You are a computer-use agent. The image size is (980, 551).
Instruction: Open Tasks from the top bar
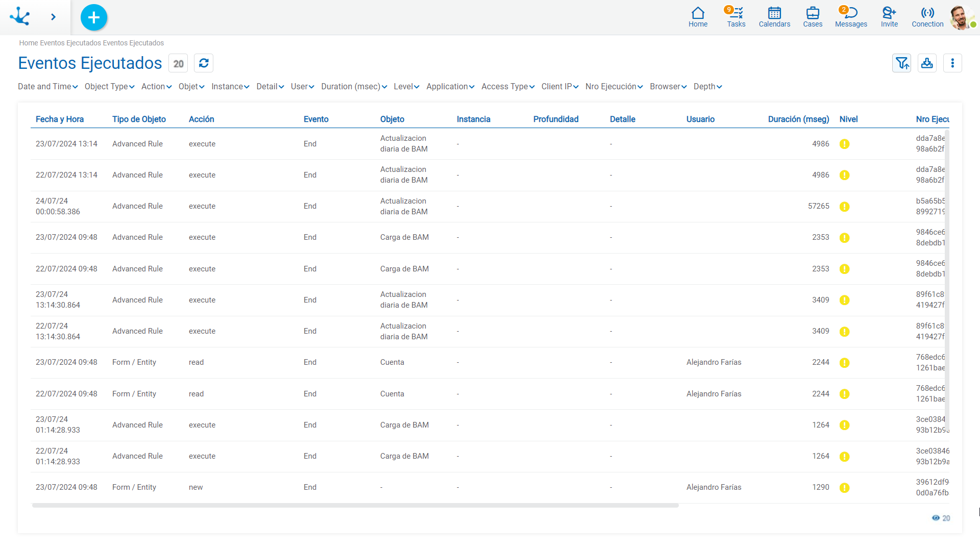coord(736,17)
